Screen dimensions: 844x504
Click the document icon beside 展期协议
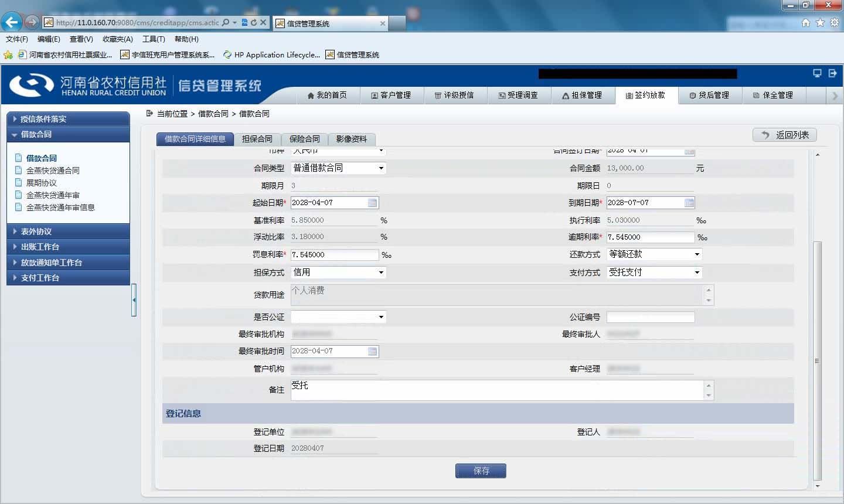point(19,183)
